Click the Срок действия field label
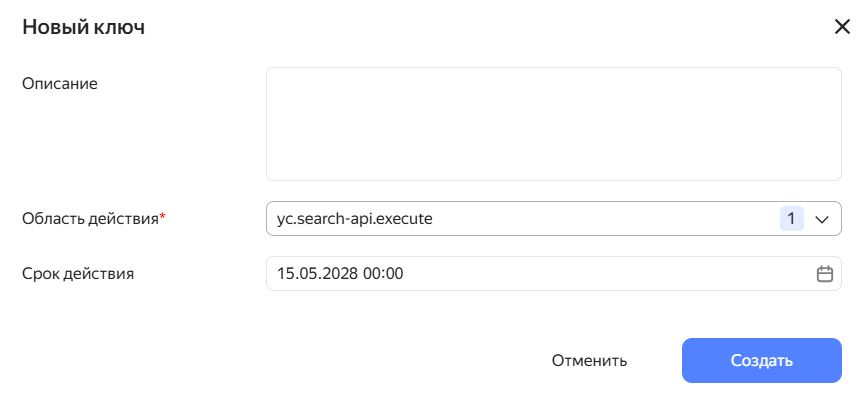Viewport: 868px width, 404px height. [78, 273]
